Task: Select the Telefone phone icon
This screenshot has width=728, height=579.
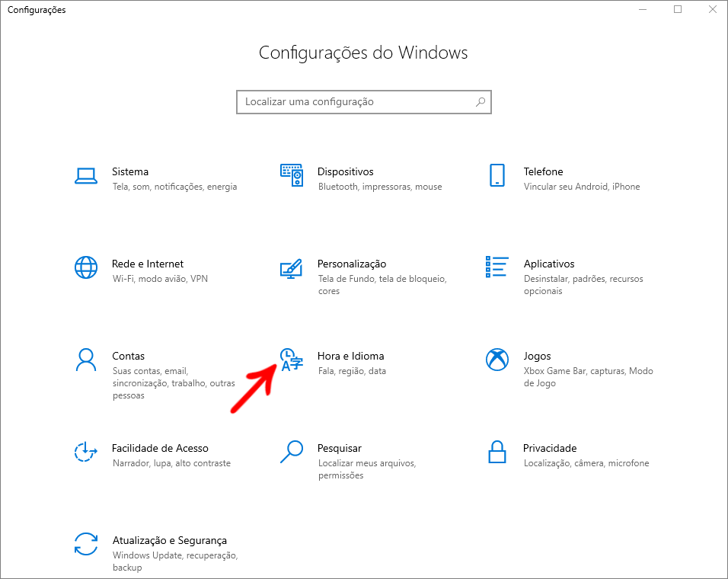Action: pos(497,175)
